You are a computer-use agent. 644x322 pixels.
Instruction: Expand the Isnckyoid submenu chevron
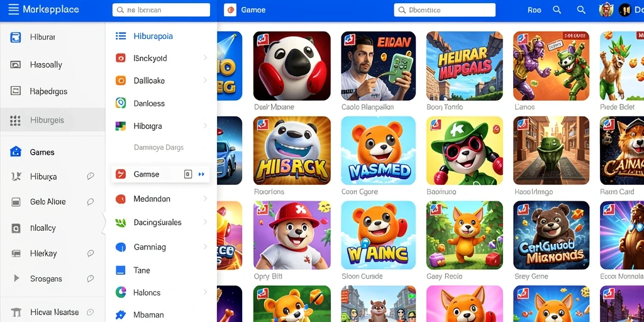point(205,58)
